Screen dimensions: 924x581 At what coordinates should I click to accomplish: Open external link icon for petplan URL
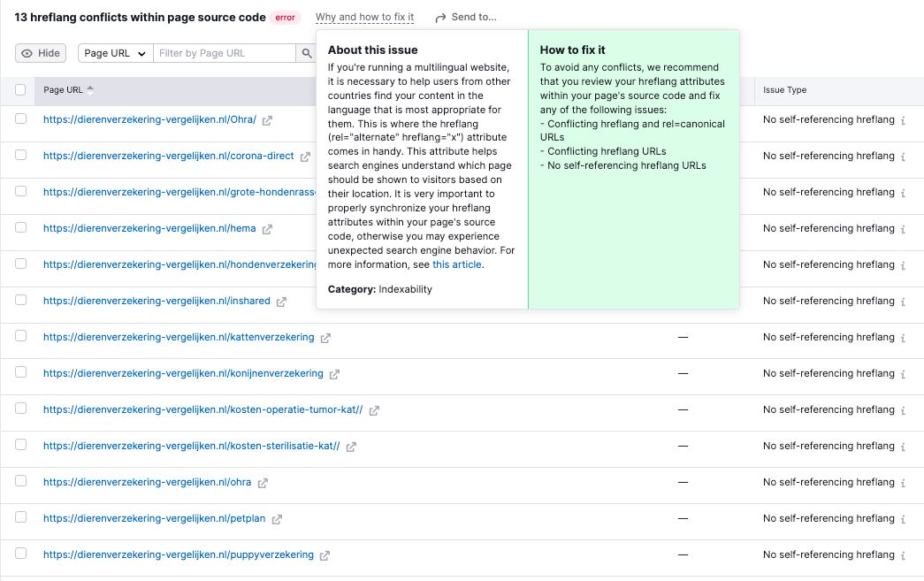[277, 520]
